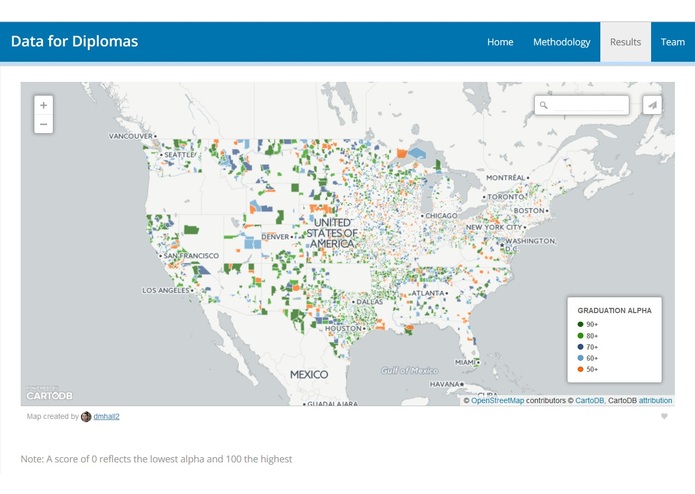Click the Vancouver city label
This screenshot has height=494, width=695.
[x=131, y=136]
